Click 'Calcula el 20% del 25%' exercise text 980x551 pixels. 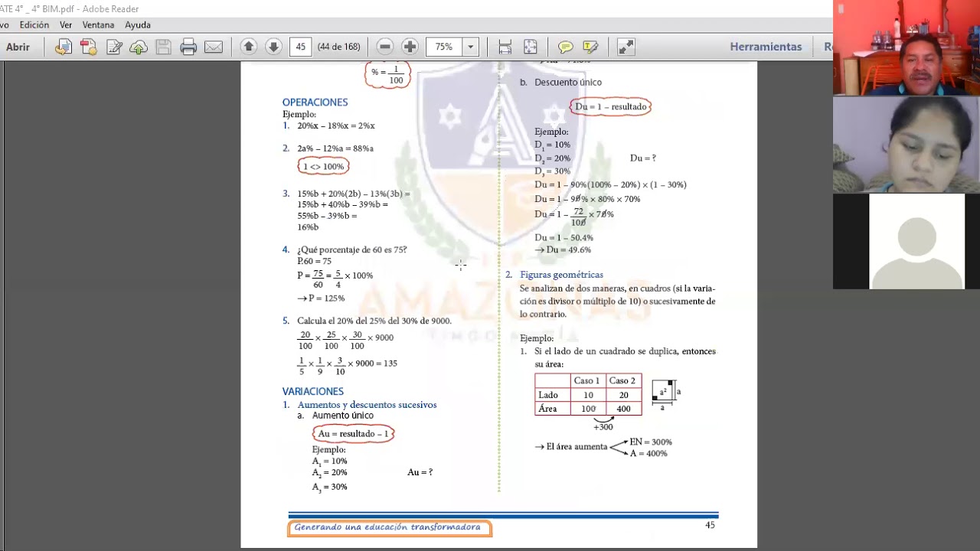click(x=374, y=321)
